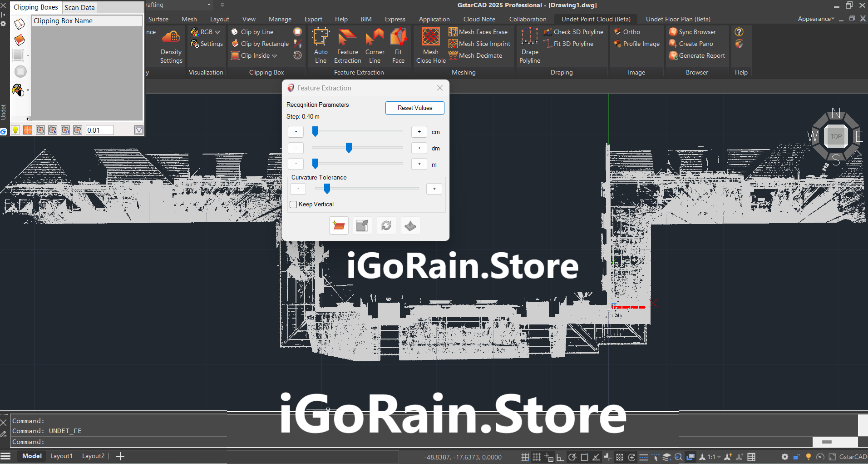Viewport: 868px width, 464px height.
Task: Switch to the Scan Data tab
Action: pos(79,7)
